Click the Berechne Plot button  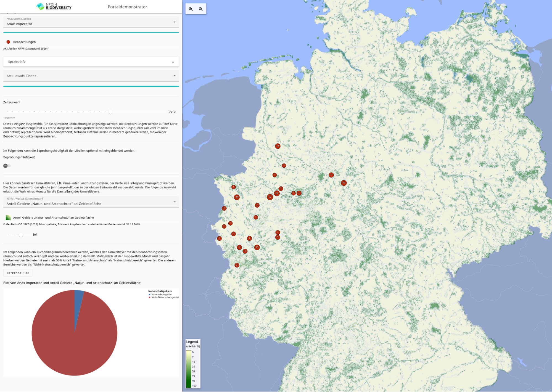click(18, 273)
